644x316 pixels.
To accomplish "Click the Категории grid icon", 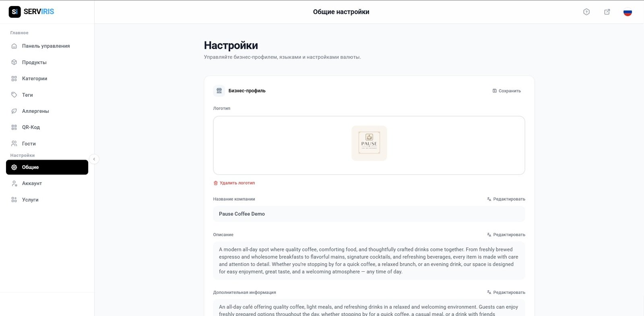I will pos(14,79).
